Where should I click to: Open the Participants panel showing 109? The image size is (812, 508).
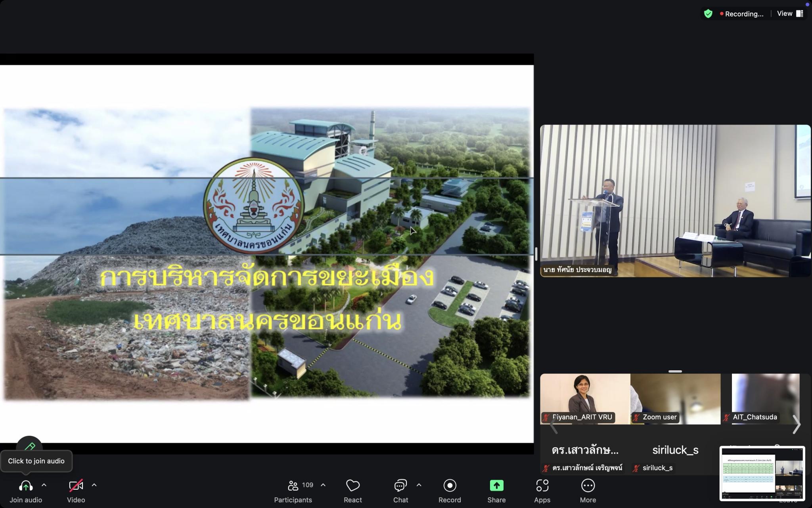(x=293, y=491)
